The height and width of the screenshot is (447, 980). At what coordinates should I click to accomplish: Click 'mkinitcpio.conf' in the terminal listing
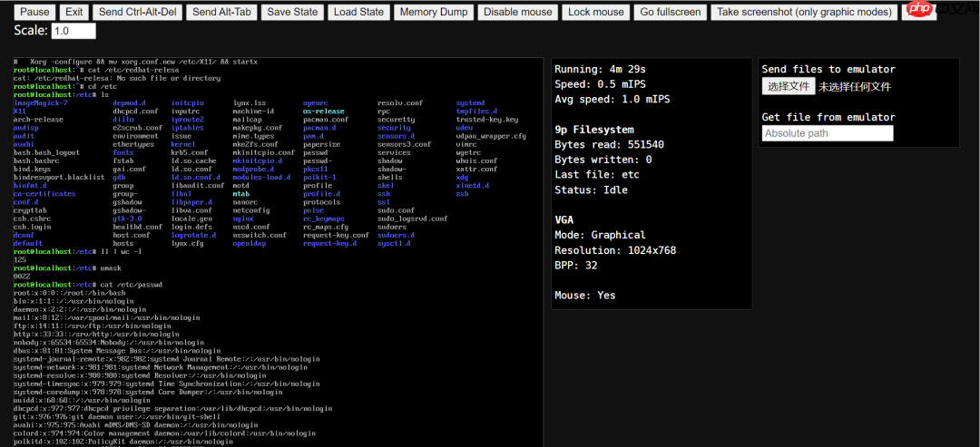click(263, 152)
